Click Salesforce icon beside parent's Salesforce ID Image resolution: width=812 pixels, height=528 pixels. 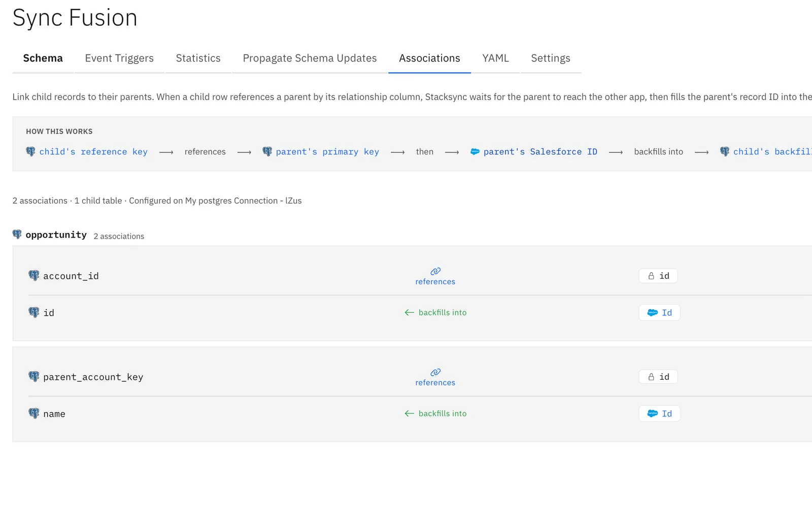click(x=475, y=151)
